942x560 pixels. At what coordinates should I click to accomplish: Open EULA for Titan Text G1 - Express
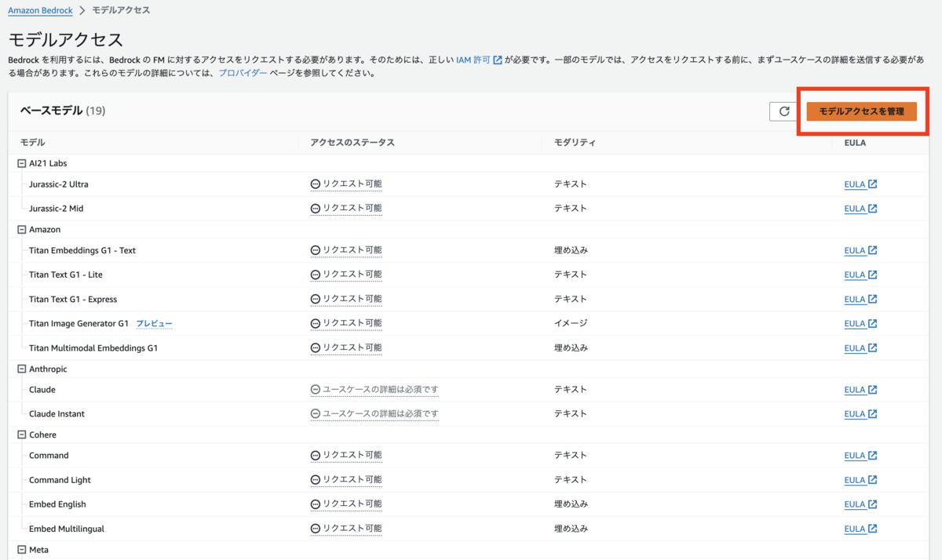click(x=860, y=300)
